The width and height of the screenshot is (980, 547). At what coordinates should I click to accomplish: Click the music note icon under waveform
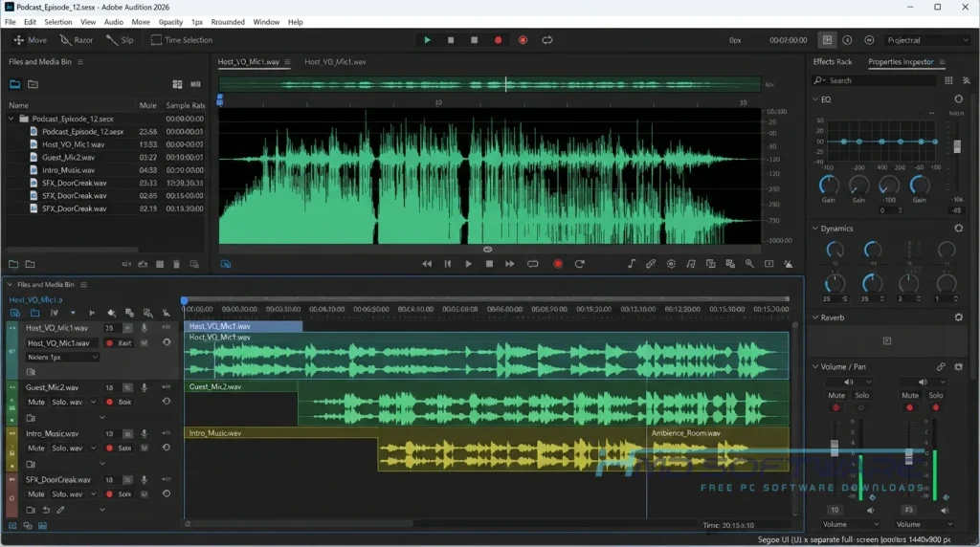(x=632, y=264)
